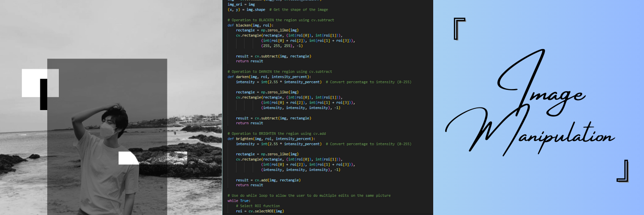Click the black vertical bar on photo
Image resolution: width=644 pixels, height=215 pixels.
click(43, 94)
